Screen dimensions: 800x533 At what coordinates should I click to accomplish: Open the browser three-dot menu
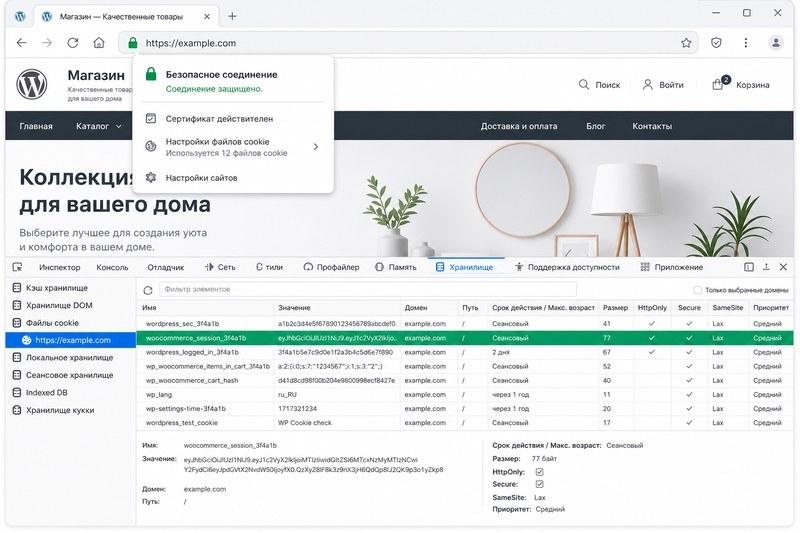click(746, 43)
